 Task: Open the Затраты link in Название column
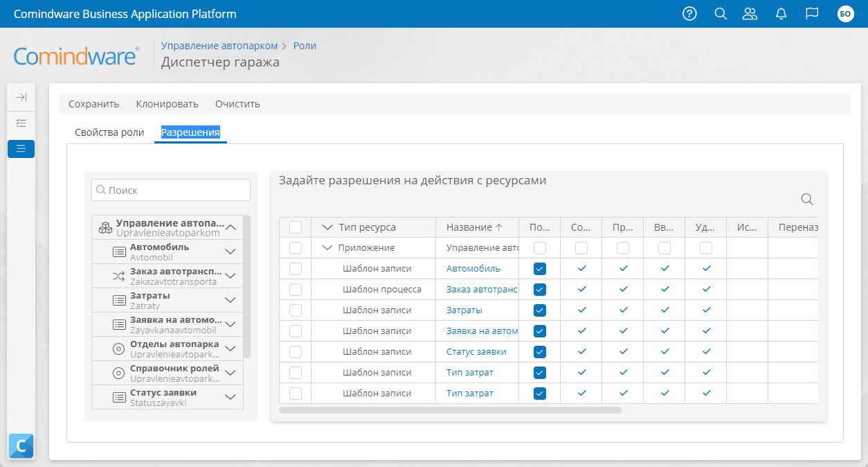coord(464,310)
